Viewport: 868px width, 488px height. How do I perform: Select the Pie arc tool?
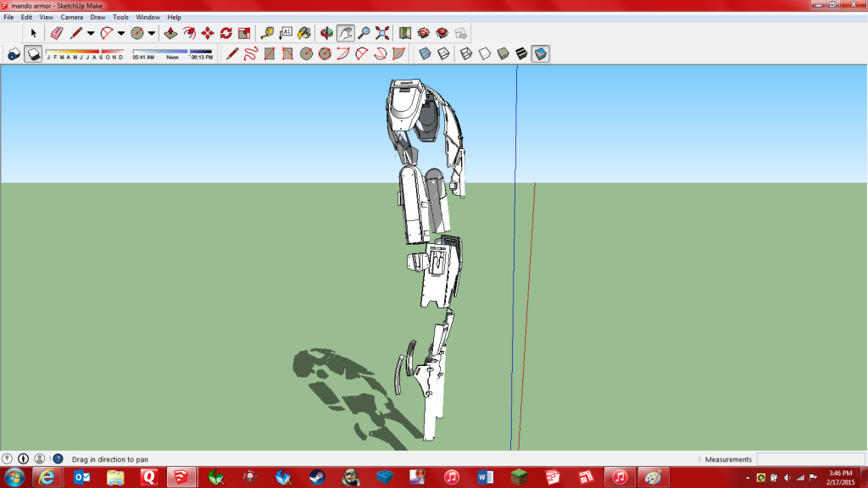coord(398,53)
